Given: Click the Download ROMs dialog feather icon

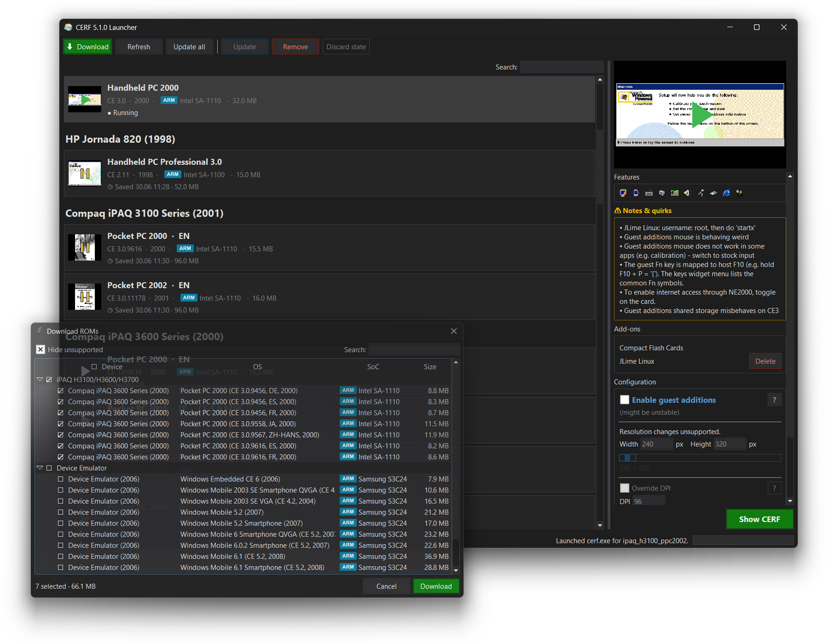Looking at the screenshot, I should coord(40,331).
